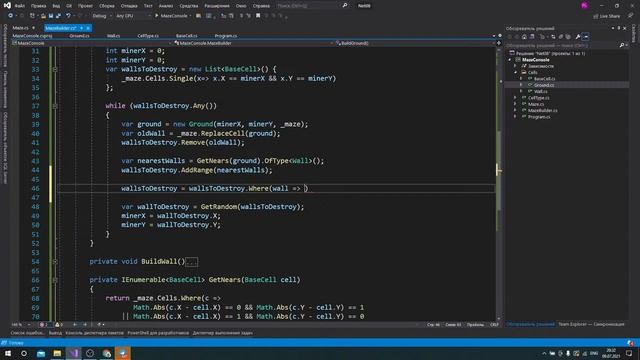Click the error count indicator in status strip
Screen dimensions: 640x360
[x=44, y=325]
